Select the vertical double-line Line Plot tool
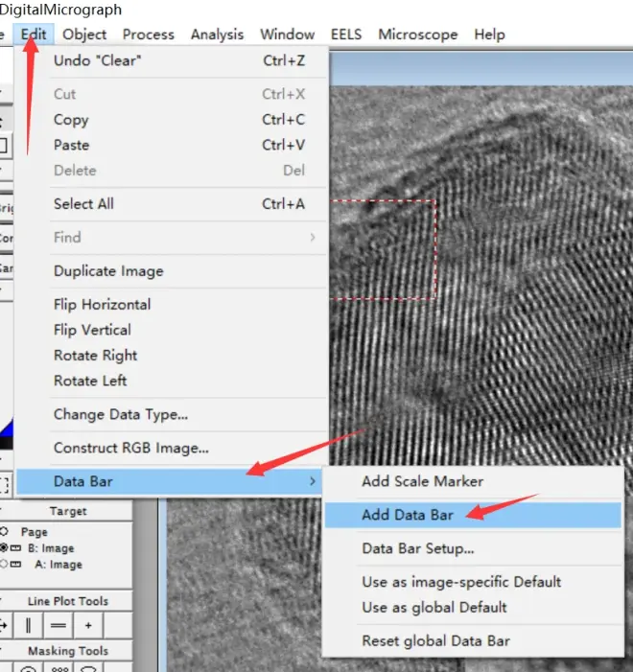The width and height of the screenshot is (633, 672). coord(29,625)
